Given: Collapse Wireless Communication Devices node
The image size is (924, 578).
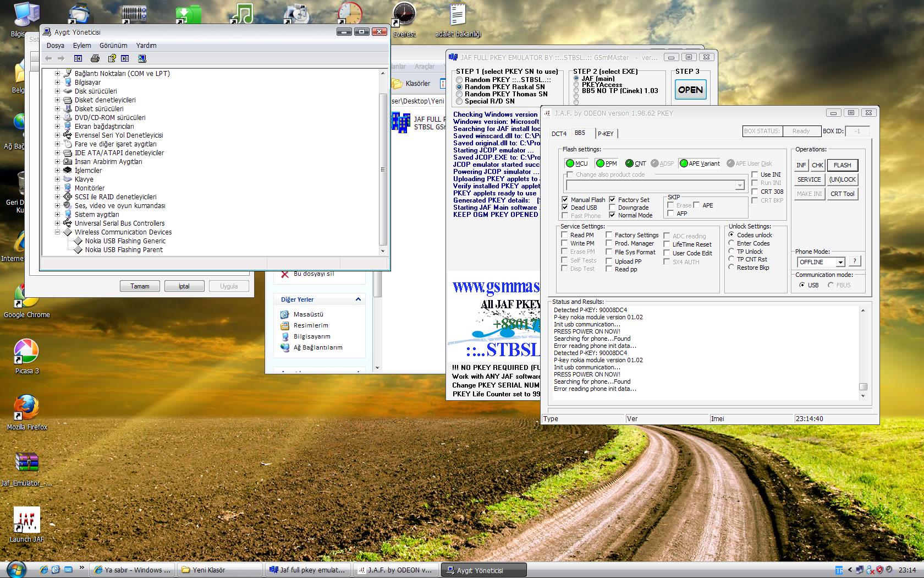Looking at the screenshot, I should pyautogui.click(x=57, y=232).
